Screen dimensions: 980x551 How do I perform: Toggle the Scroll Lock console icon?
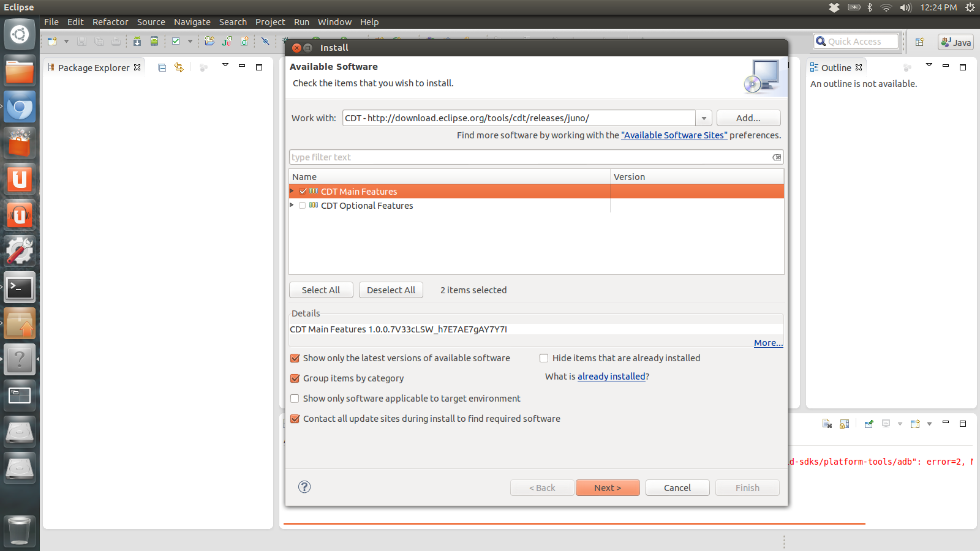click(x=845, y=424)
